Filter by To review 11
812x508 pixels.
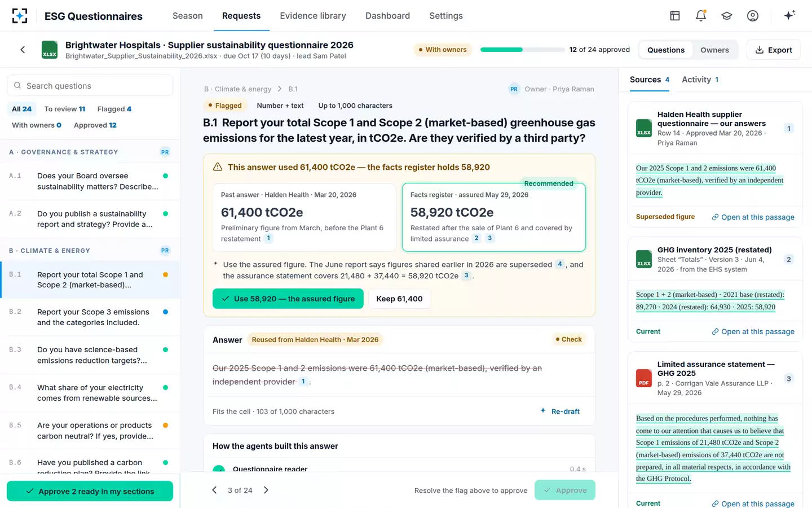[x=65, y=109]
